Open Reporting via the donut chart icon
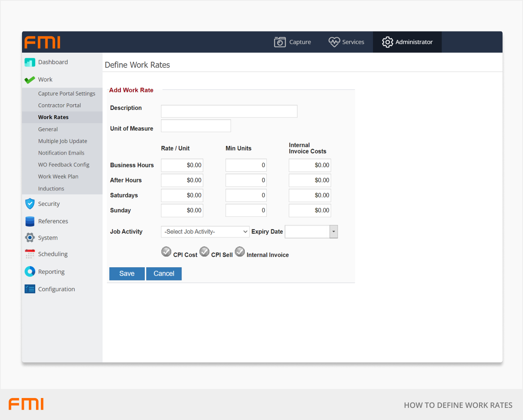This screenshot has width=523, height=420. click(x=30, y=271)
